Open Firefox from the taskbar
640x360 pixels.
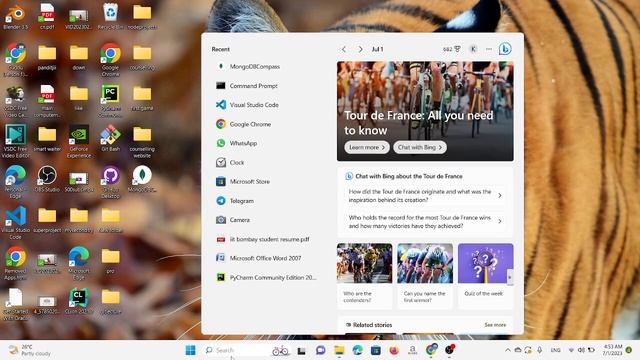(x=394, y=350)
